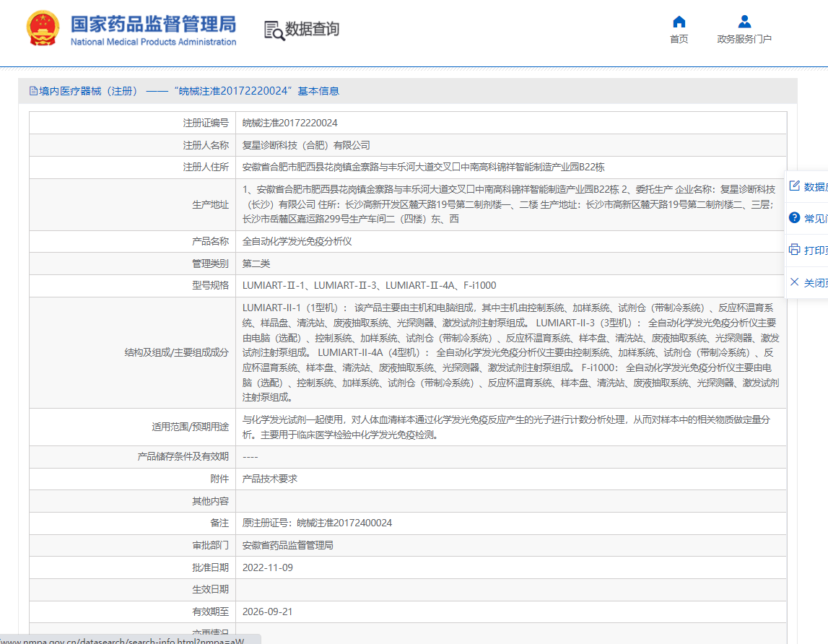Go to 首页 home icon
The image size is (828, 644).
click(x=679, y=22)
